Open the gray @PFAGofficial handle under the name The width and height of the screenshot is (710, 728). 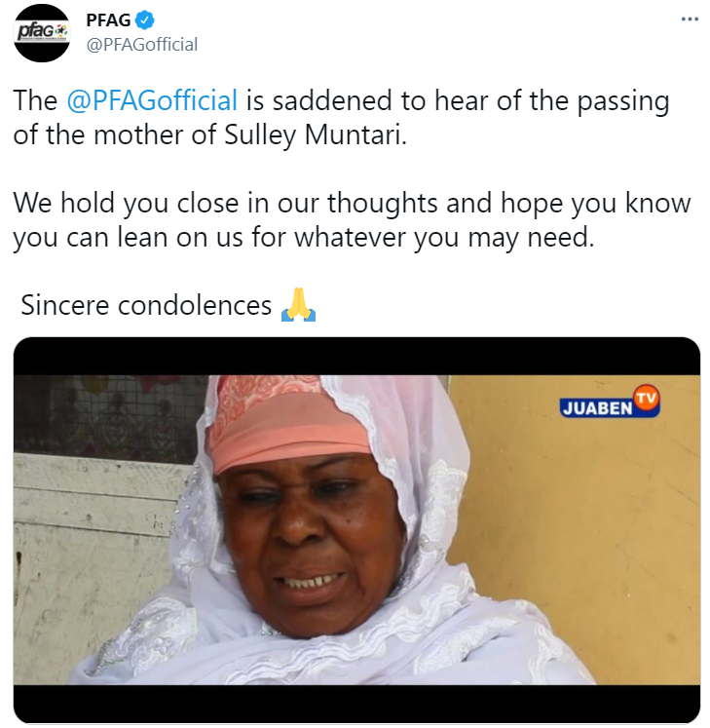pyautogui.click(x=142, y=45)
